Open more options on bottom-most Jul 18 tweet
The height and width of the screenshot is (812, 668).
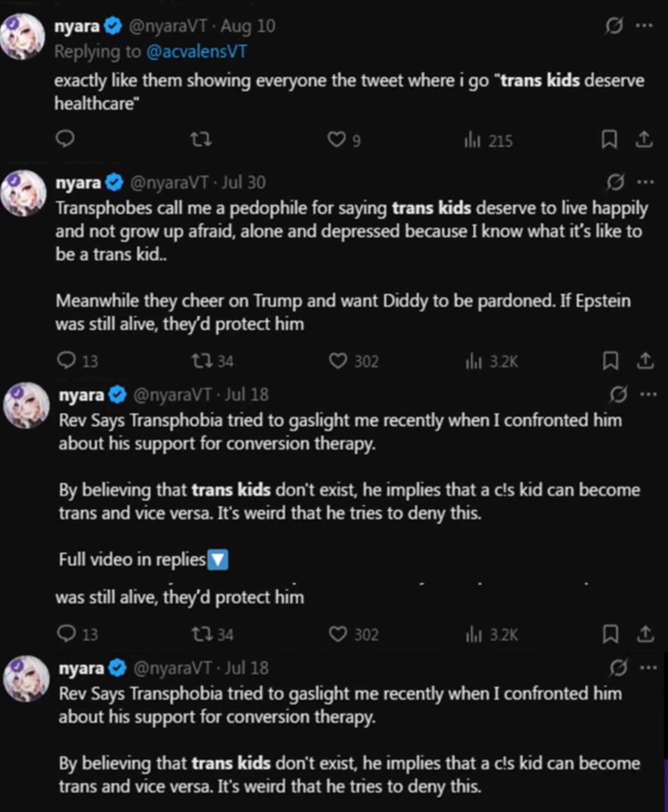pyautogui.click(x=648, y=668)
